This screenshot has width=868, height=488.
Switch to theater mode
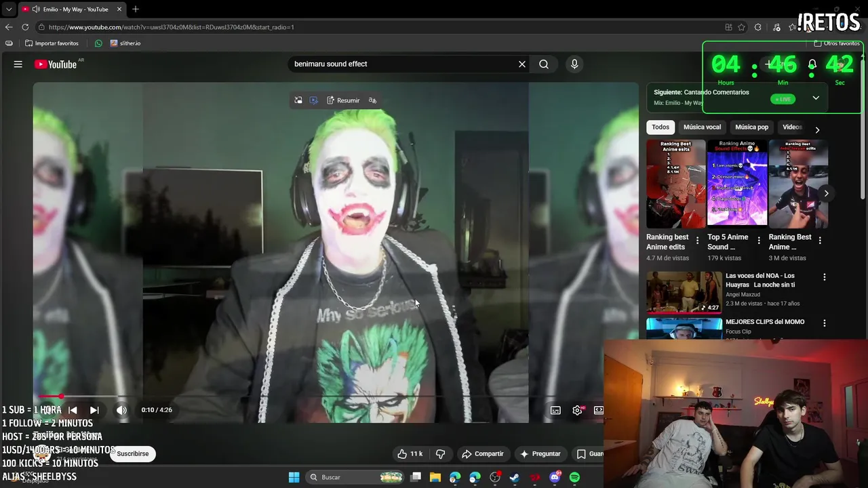pos(599,410)
